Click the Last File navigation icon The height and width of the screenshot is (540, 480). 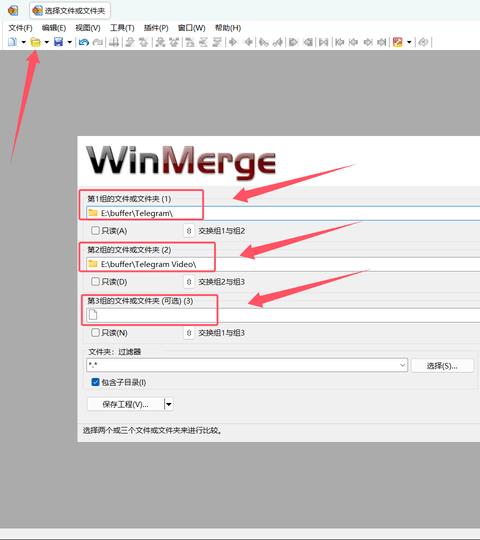click(x=382, y=42)
